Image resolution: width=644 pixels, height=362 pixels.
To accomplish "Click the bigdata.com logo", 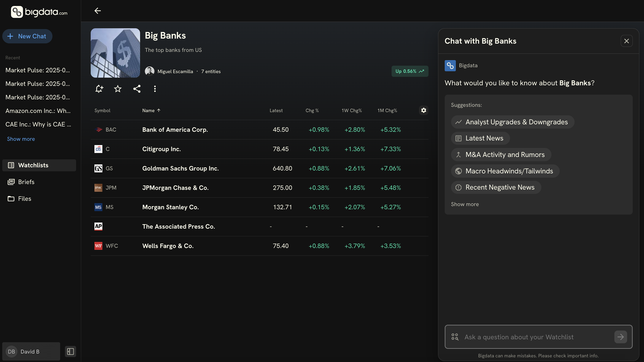I will pyautogui.click(x=39, y=12).
